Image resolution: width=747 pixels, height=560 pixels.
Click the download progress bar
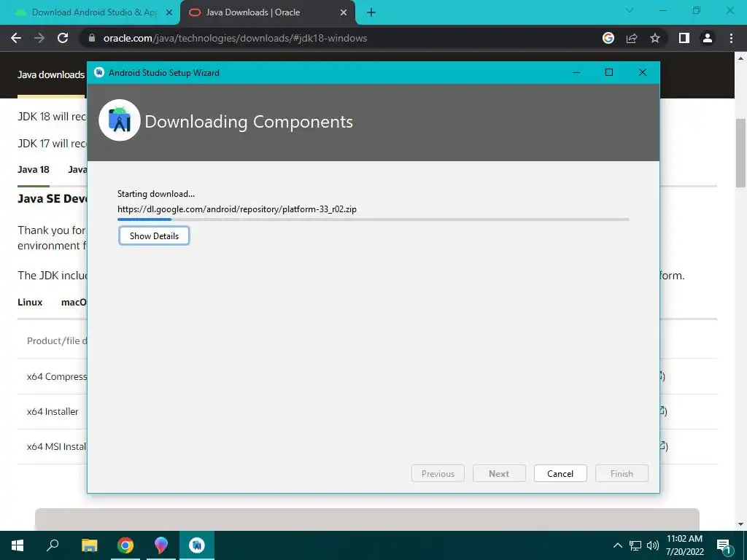pos(373,219)
